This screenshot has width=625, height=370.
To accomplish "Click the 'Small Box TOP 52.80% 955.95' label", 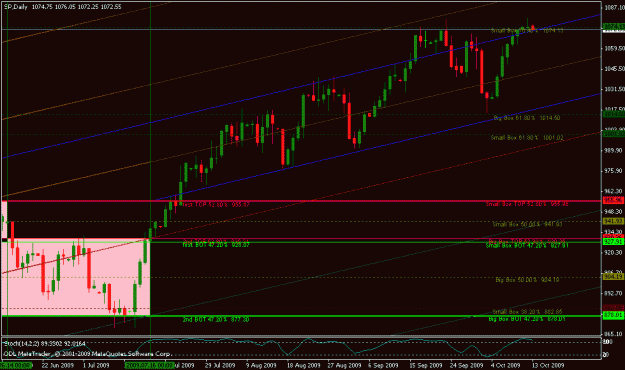I will tap(527, 204).
